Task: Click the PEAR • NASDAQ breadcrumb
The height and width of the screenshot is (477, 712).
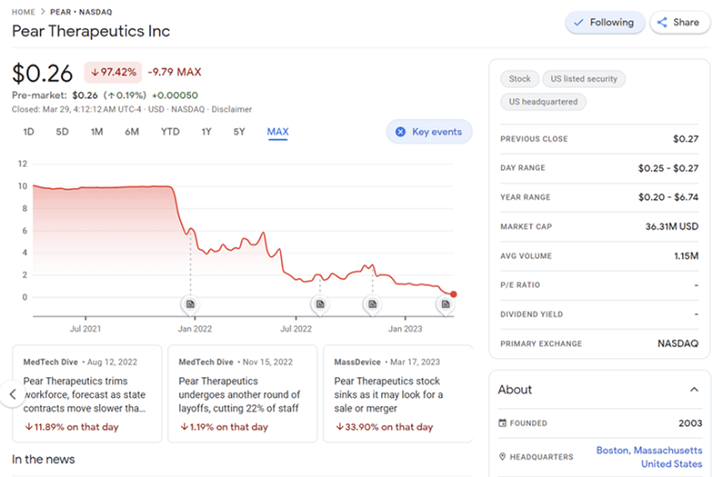Action: coord(81,12)
